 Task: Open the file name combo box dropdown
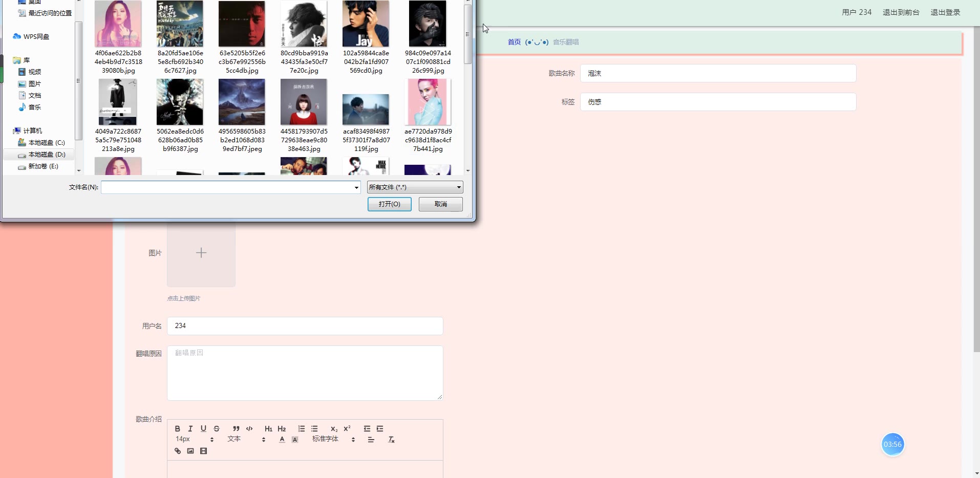[356, 187]
